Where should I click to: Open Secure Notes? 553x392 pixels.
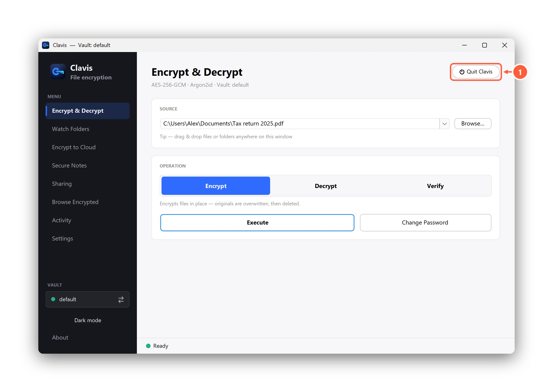pos(87,165)
